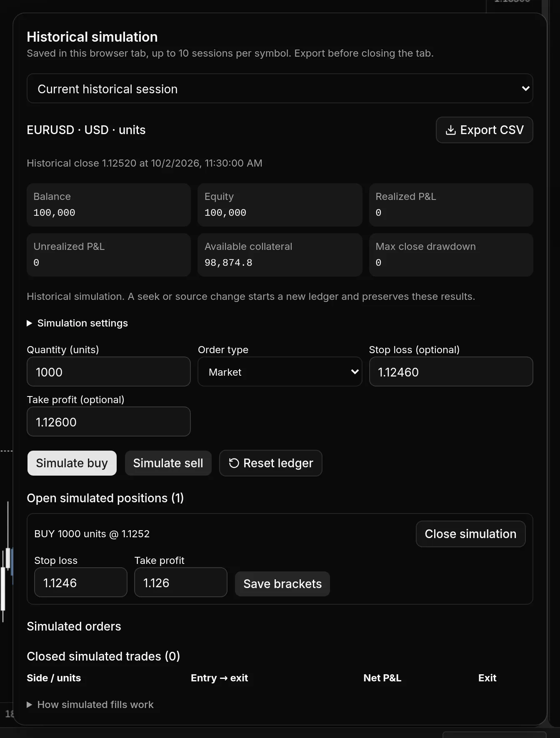Open the Current historical session dropdown
Screen dimensions: 560x738
tap(280, 88)
